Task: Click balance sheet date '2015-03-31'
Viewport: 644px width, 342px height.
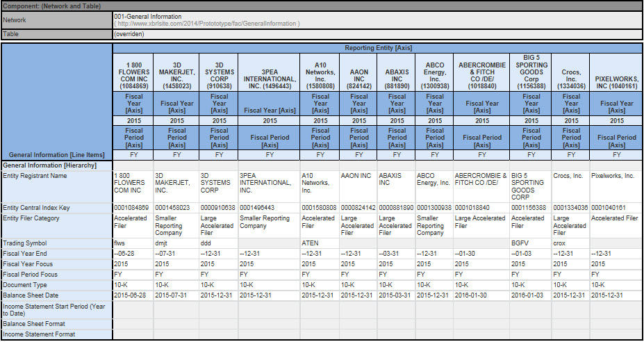Action: click(x=395, y=295)
